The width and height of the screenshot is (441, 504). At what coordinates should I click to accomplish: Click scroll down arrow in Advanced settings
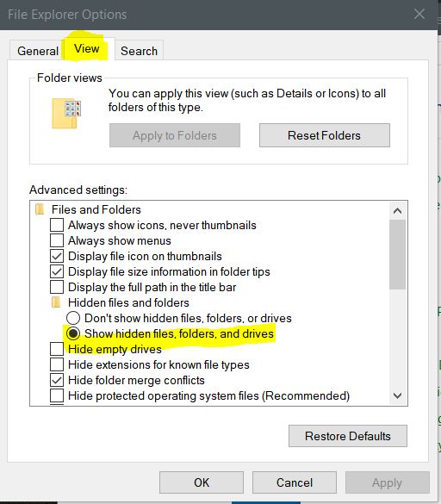coord(398,395)
